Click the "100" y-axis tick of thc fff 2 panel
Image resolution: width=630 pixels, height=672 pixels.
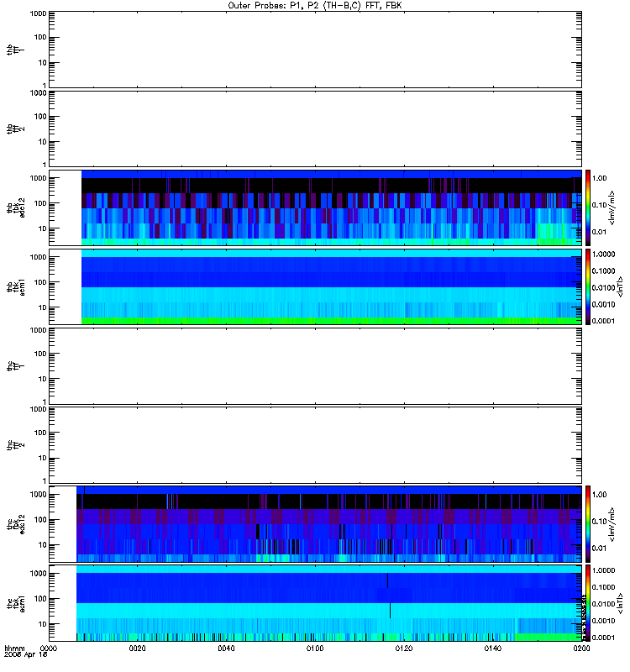tap(40, 433)
